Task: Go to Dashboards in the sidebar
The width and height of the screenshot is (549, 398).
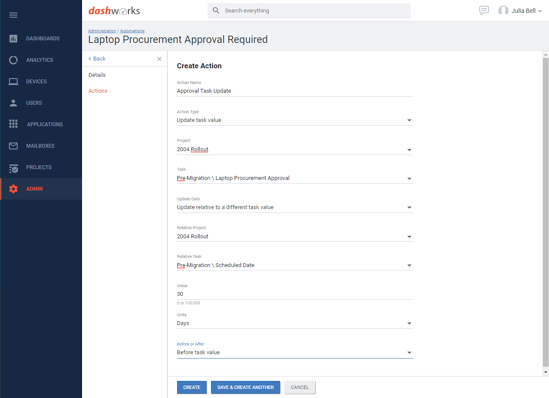Action: click(x=43, y=39)
